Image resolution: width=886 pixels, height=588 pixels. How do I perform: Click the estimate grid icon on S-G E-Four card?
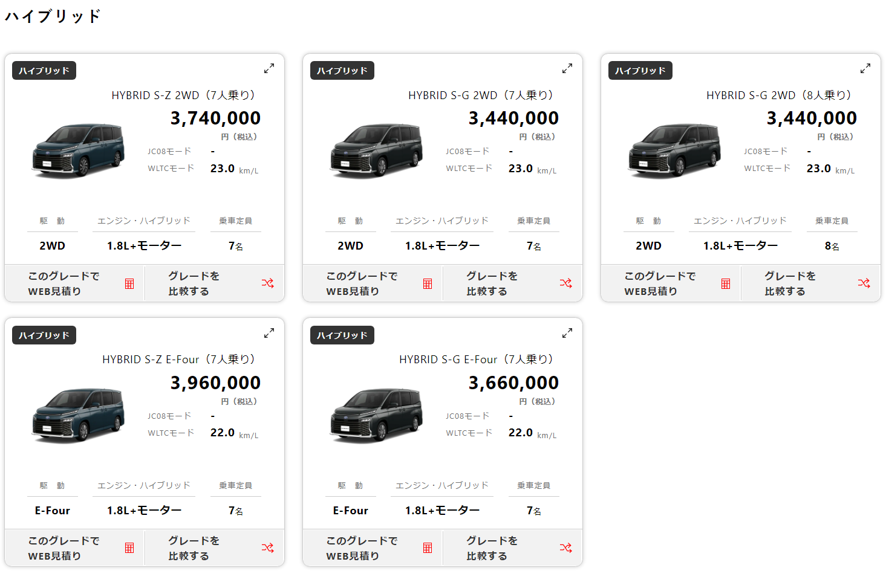coord(428,548)
